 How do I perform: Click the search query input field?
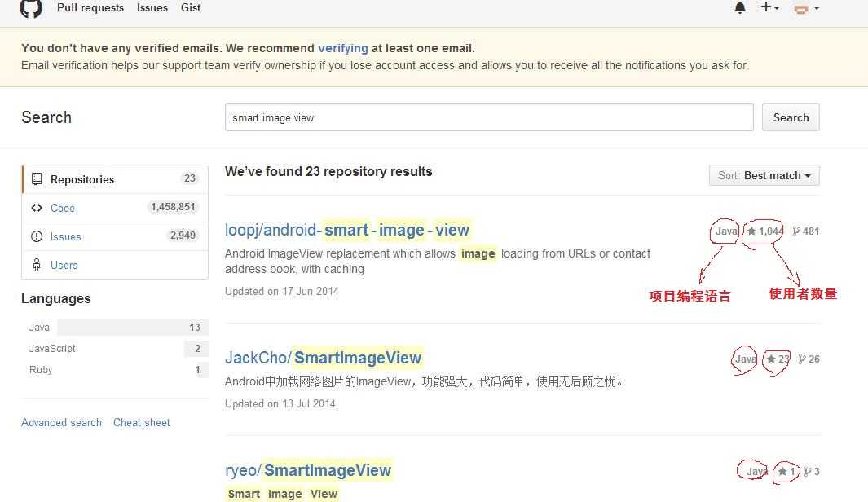489,117
